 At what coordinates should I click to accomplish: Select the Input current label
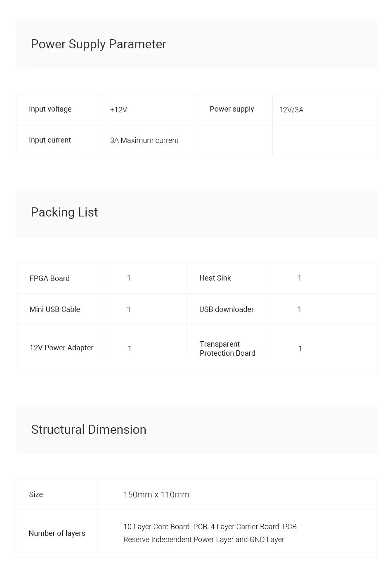(x=50, y=140)
